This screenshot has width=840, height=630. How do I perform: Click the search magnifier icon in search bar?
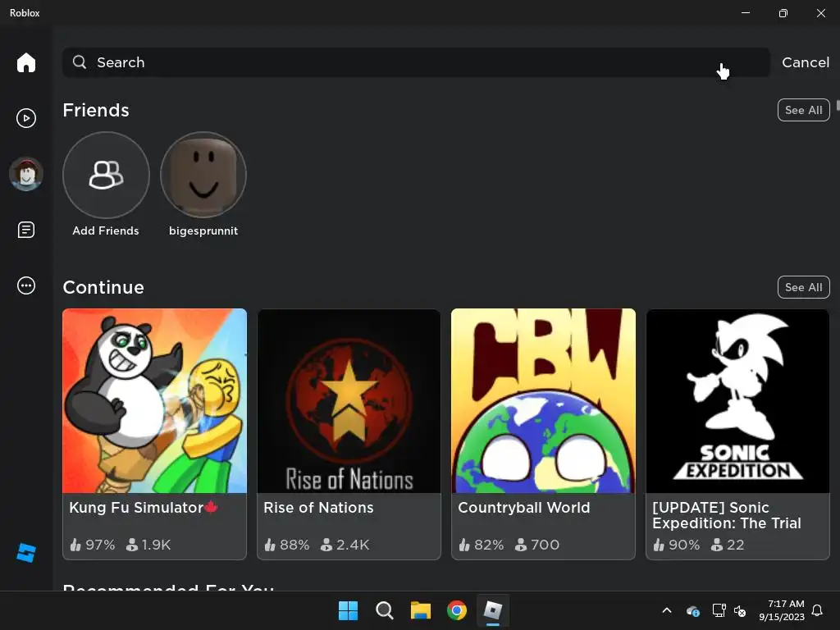80,62
